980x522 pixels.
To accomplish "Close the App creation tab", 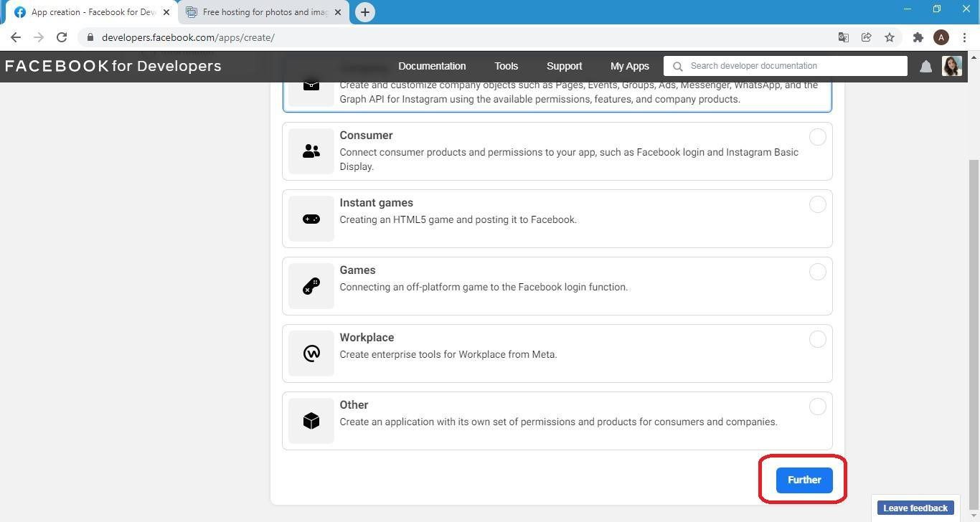I will point(166,12).
